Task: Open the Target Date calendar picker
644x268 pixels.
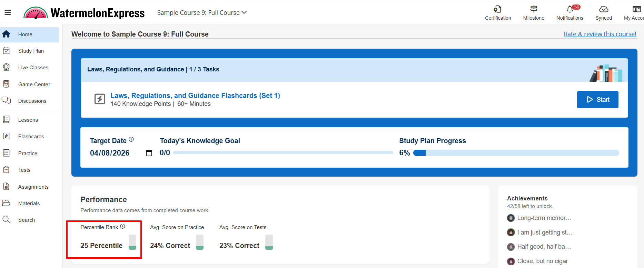Action: click(149, 153)
